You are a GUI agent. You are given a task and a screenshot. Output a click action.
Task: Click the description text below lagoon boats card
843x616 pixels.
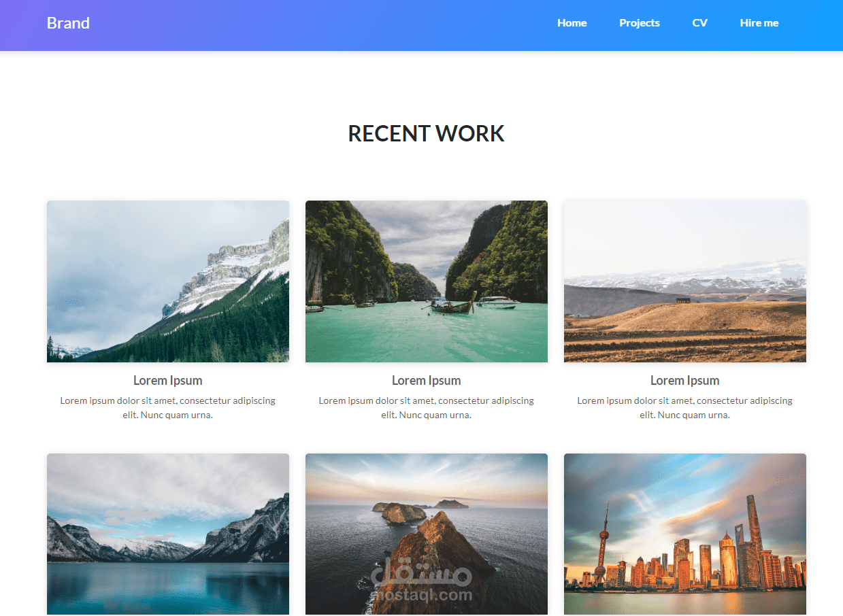427,408
